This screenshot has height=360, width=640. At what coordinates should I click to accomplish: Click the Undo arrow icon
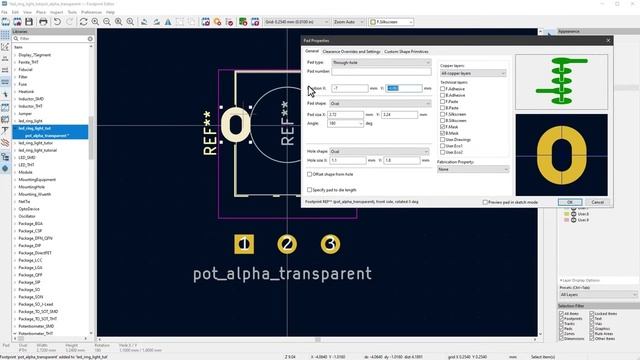click(x=58, y=22)
